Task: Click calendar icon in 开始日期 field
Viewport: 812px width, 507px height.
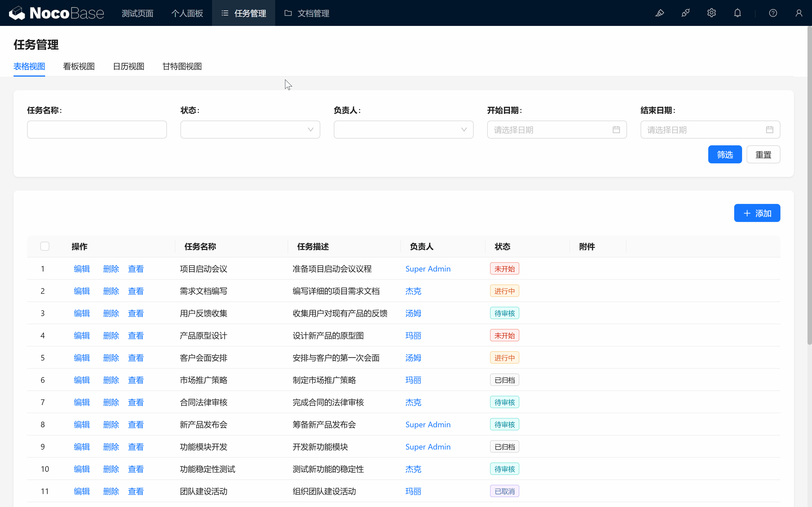Action: click(616, 130)
